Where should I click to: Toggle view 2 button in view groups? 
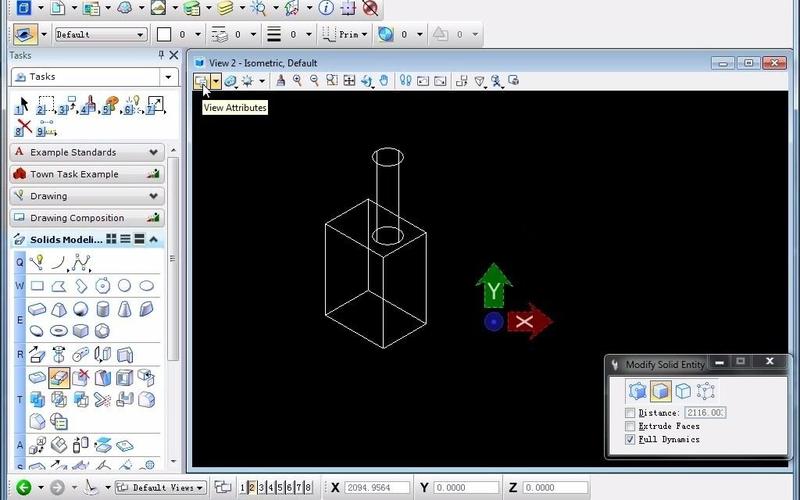tap(252, 488)
